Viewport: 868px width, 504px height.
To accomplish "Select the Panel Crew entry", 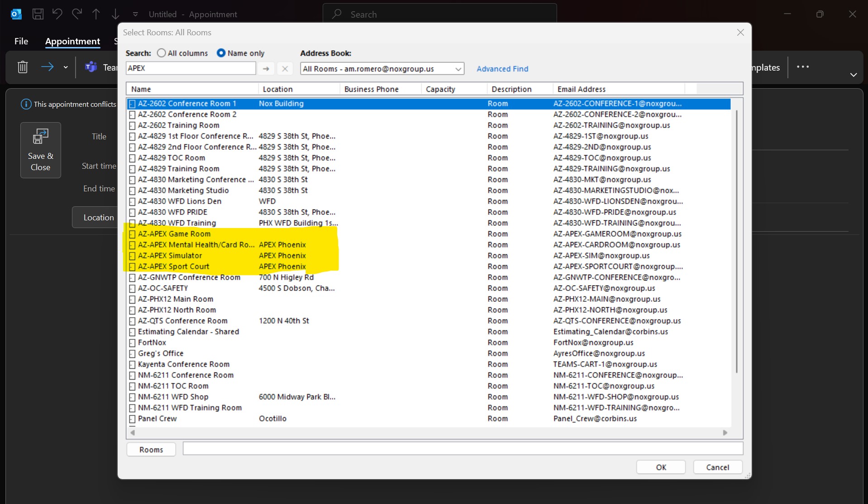I will pyautogui.click(x=429, y=418).
